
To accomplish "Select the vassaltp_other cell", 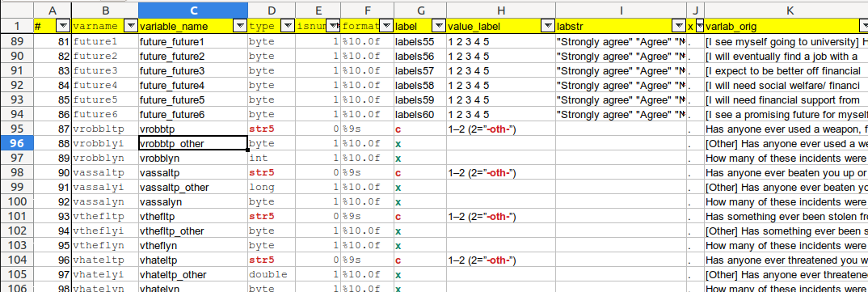I will coord(192,188).
